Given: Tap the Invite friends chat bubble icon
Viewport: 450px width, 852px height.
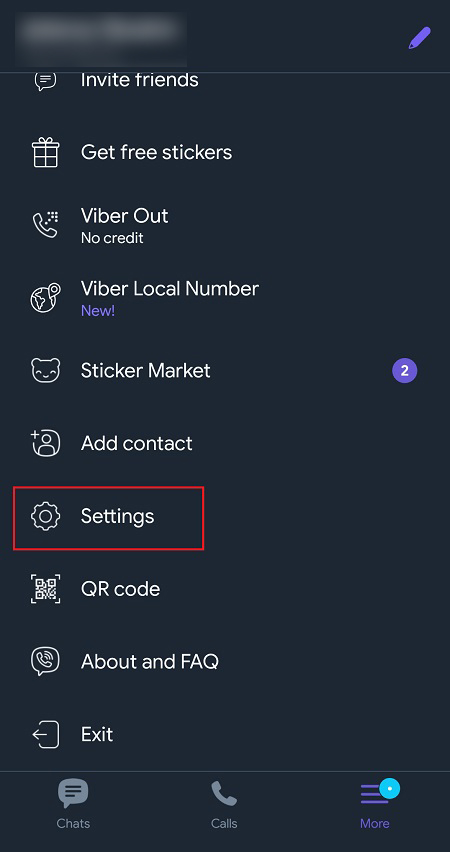Looking at the screenshot, I should pyautogui.click(x=45, y=82).
